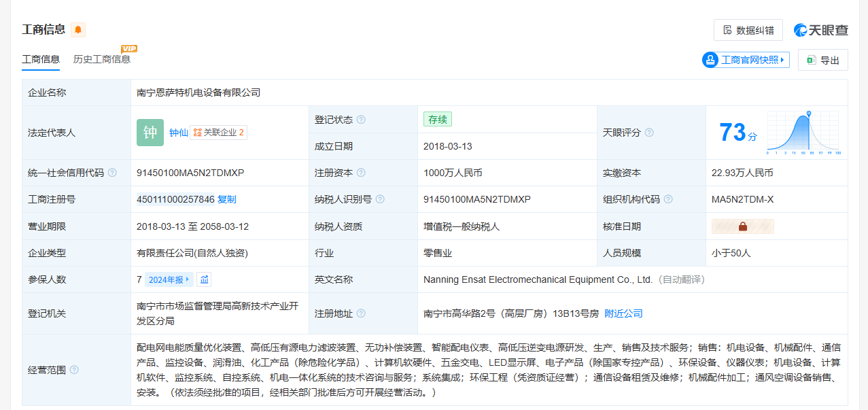The image size is (868, 410).
Task: Click the help icon beside 注册地址
Action: point(361,313)
